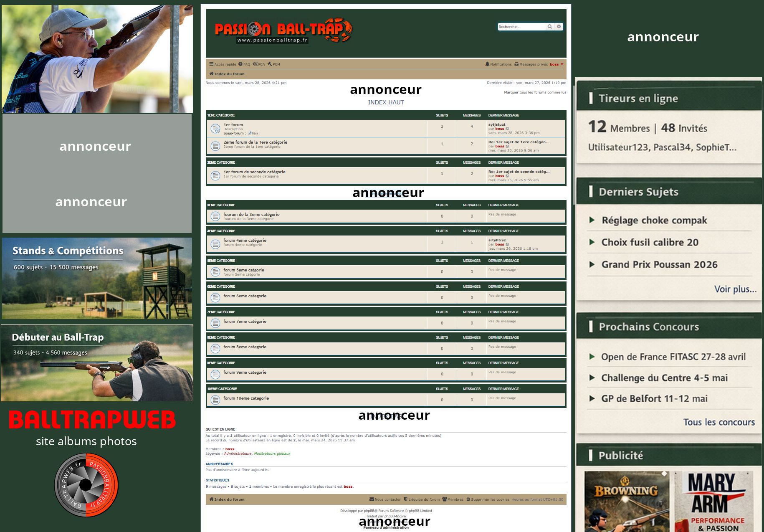
Task: Open Stands & Compétitions banner
Action: click(97, 278)
